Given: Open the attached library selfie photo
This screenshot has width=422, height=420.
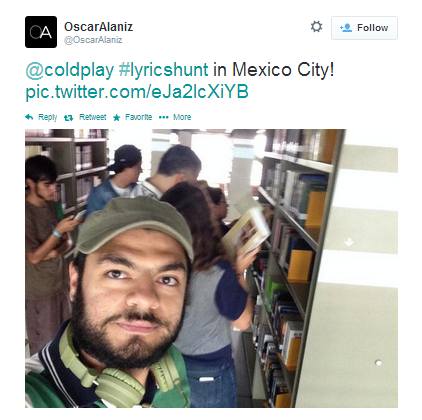Looking at the screenshot, I should (211, 268).
